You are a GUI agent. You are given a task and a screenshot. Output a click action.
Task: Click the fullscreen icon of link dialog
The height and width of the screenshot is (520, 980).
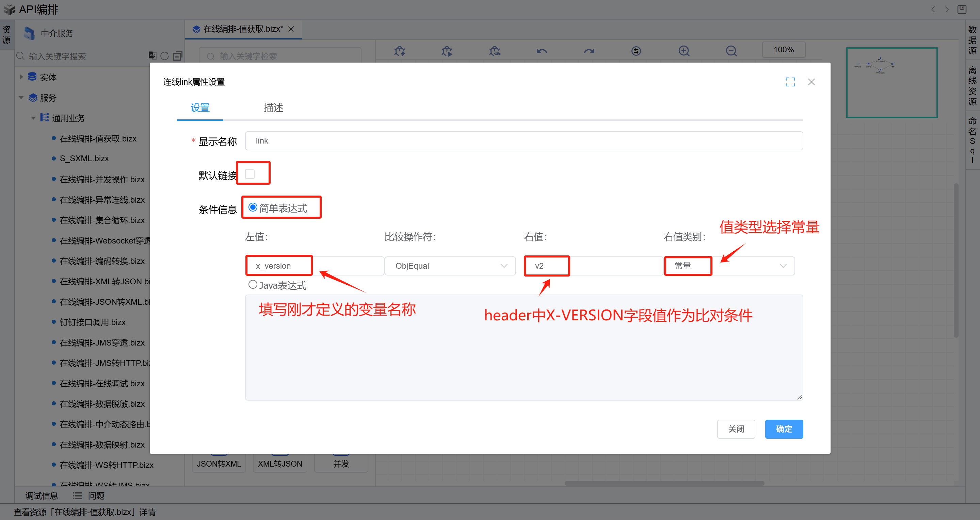[x=790, y=82]
